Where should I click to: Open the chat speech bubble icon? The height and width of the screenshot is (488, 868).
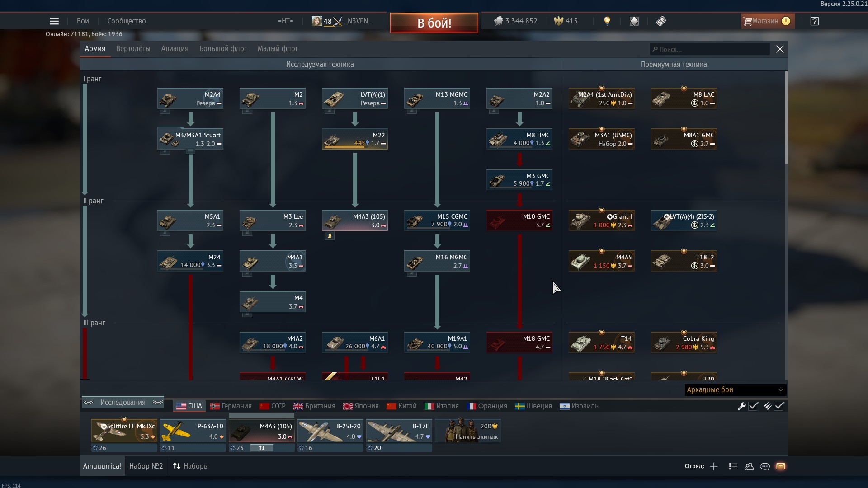coord(765,466)
